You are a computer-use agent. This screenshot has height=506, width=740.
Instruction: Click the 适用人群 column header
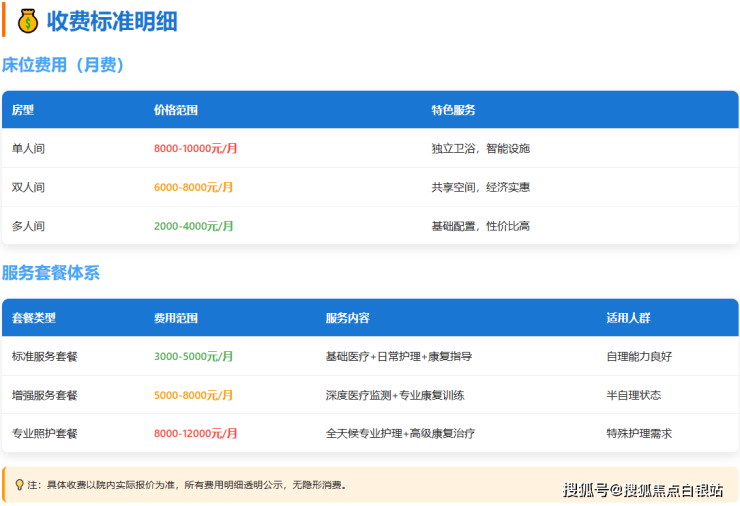628,318
